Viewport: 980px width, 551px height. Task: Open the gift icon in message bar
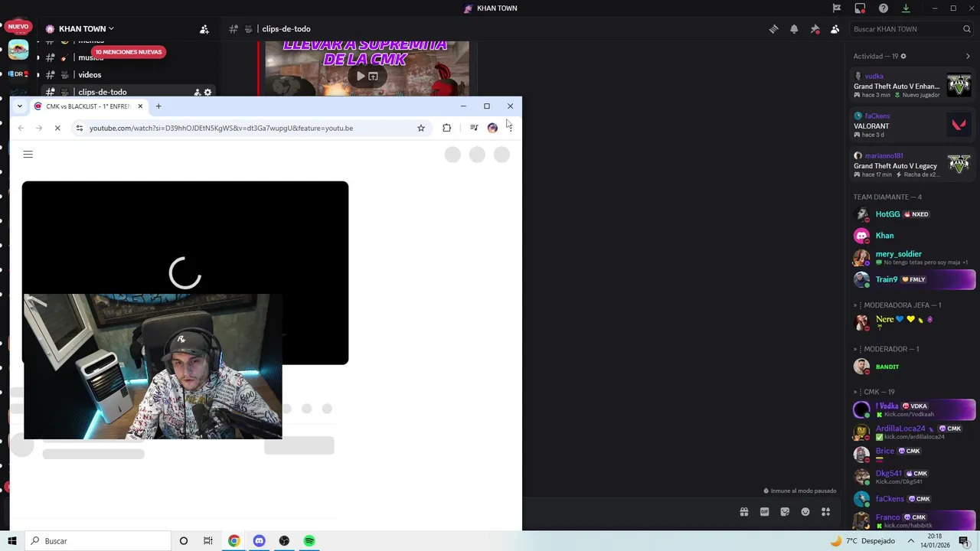pyautogui.click(x=743, y=512)
